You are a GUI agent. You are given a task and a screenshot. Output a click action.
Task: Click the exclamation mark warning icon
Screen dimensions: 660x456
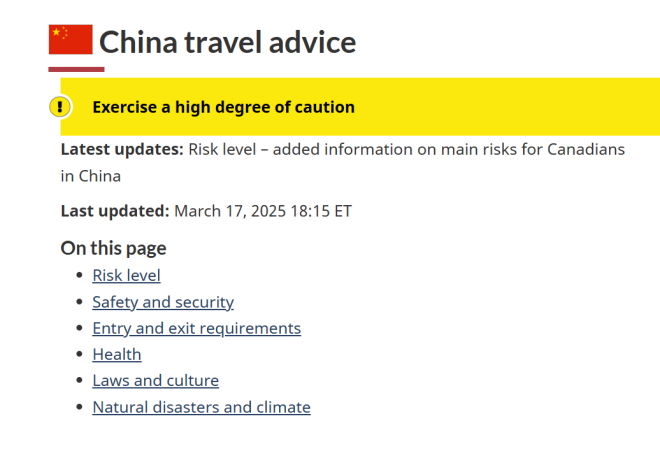coord(60,107)
